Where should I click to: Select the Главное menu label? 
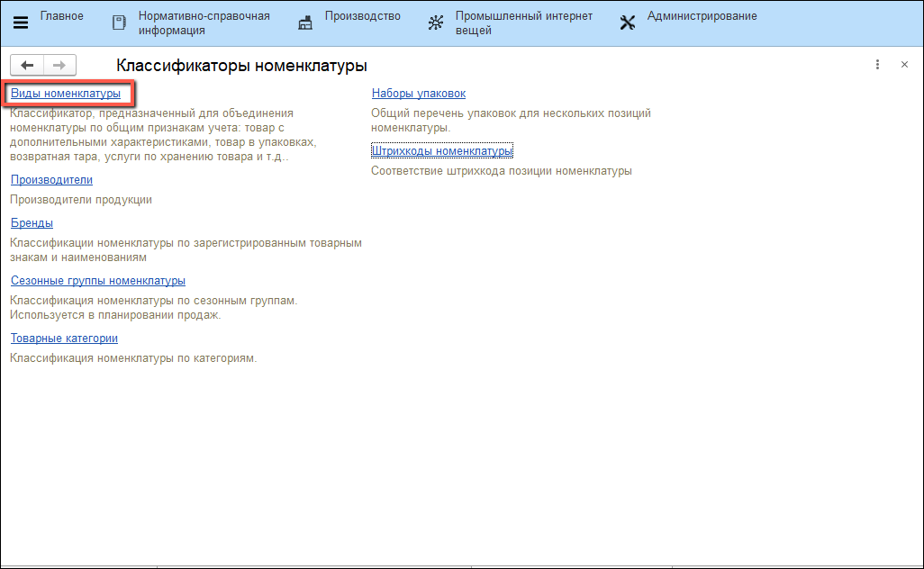point(62,16)
